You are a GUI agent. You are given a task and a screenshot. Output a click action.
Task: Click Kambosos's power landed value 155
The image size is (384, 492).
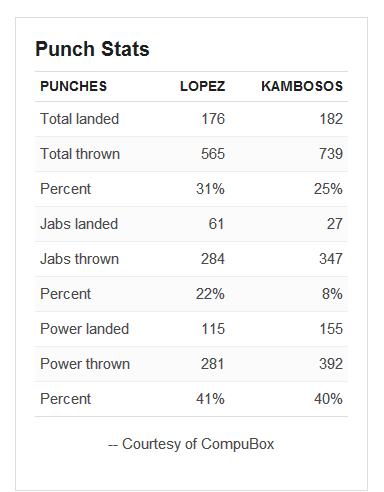331,329
